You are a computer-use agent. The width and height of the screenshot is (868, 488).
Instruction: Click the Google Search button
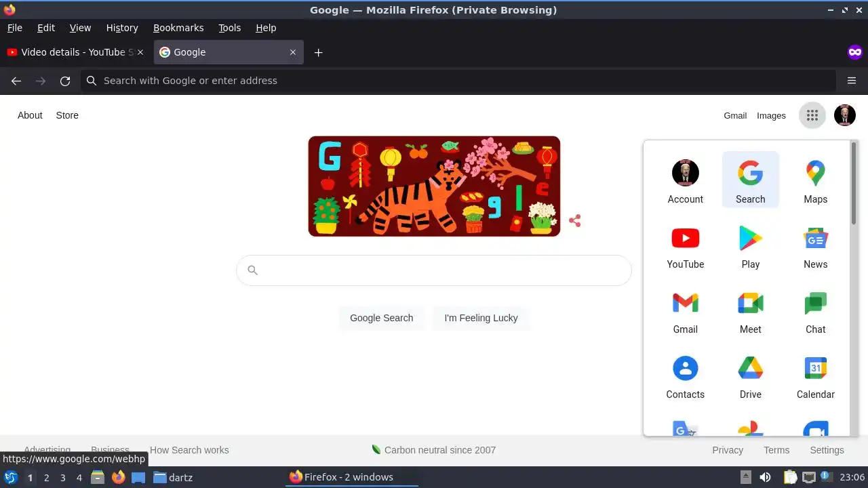(x=381, y=318)
